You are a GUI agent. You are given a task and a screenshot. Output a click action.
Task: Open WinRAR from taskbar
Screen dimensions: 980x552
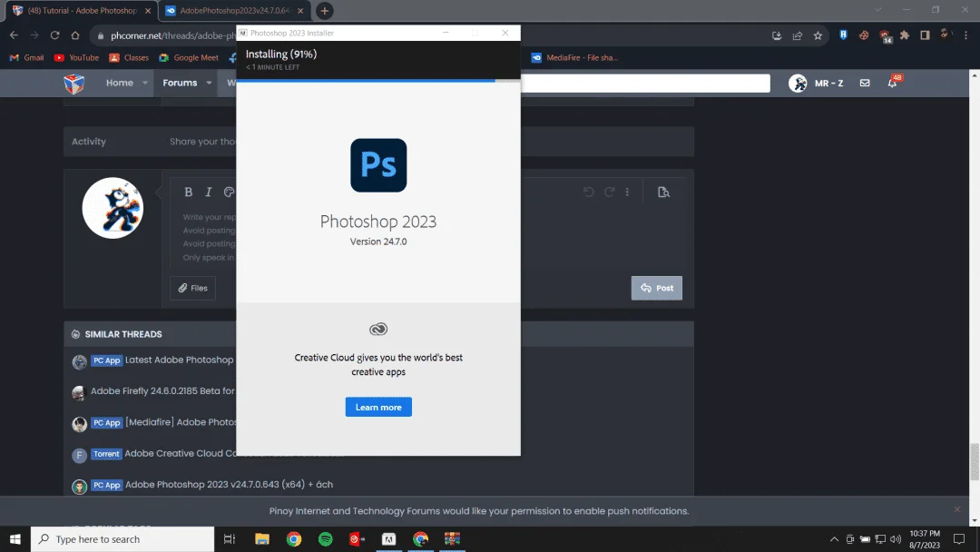click(x=452, y=539)
